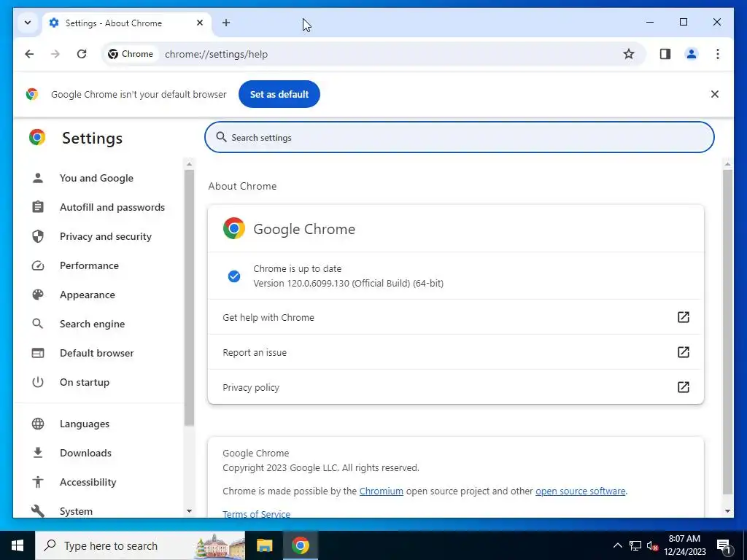The width and height of the screenshot is (747, 560).
Task: Click the wrench icon beside System
Action: pyautogui.click(x=38, y=511)
